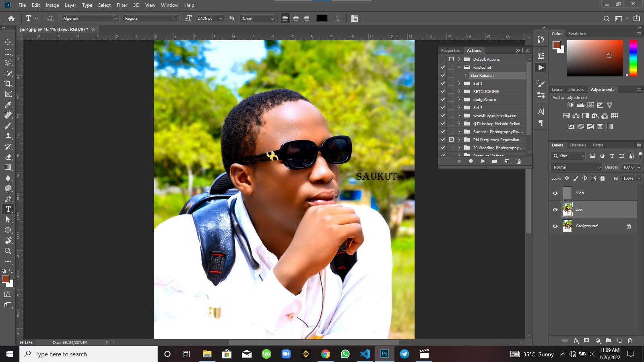Delete the selected action with trash icon

click(518, 161)
